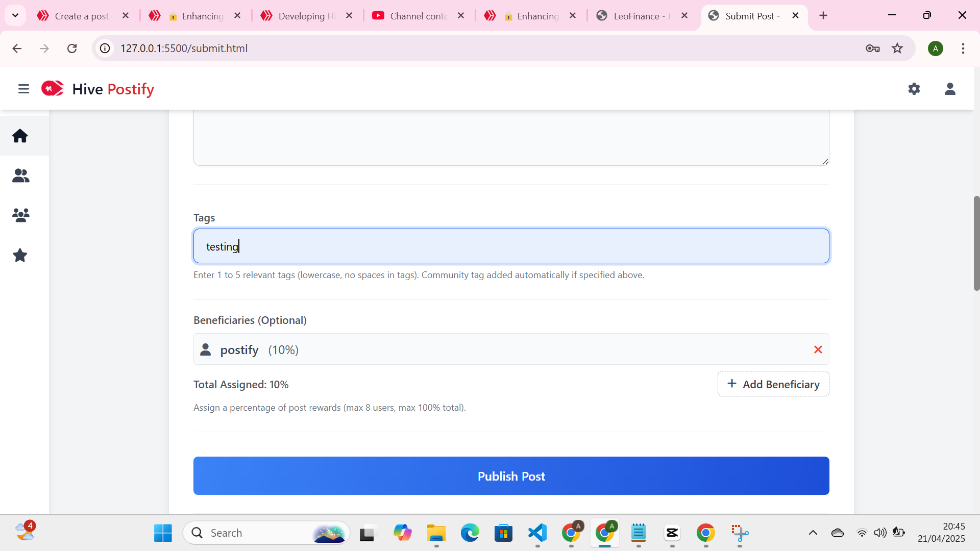Launch Copilot from the taskbar
980x551 pixels.
(x=402, y=533)
